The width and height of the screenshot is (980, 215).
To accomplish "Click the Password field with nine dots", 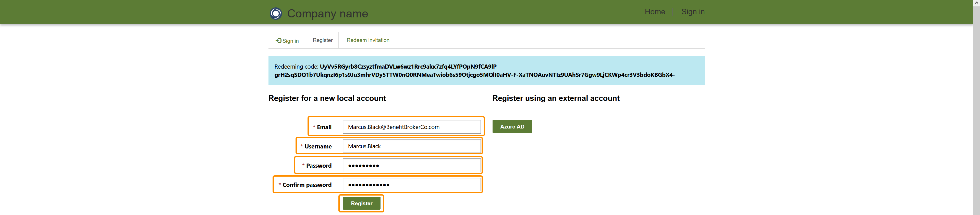I will 411,165.
